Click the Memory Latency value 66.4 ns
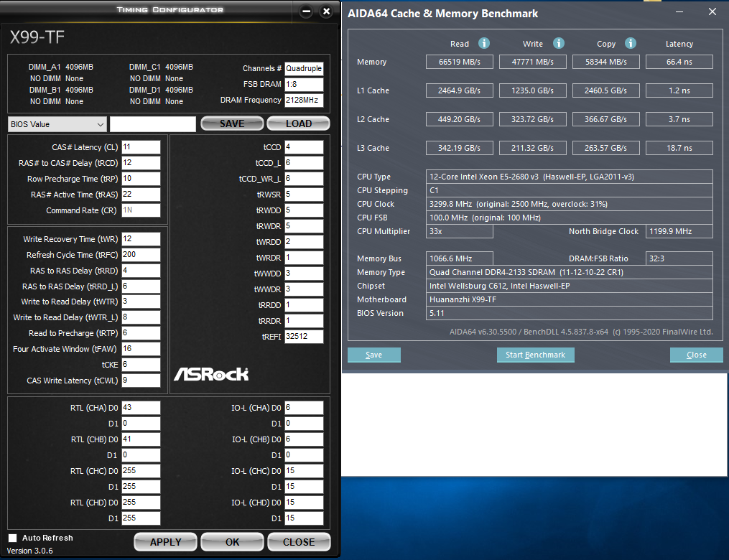The image size is (729, 560). (x=679, y=62)
